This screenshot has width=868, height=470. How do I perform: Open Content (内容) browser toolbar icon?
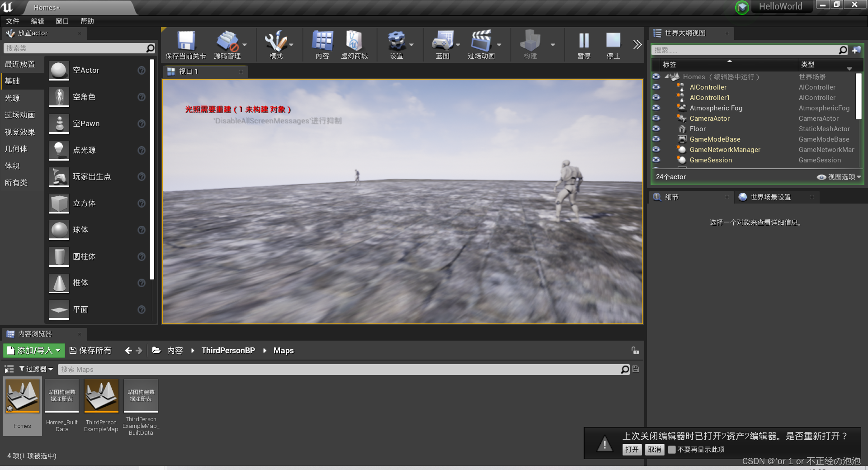point(322,41)
